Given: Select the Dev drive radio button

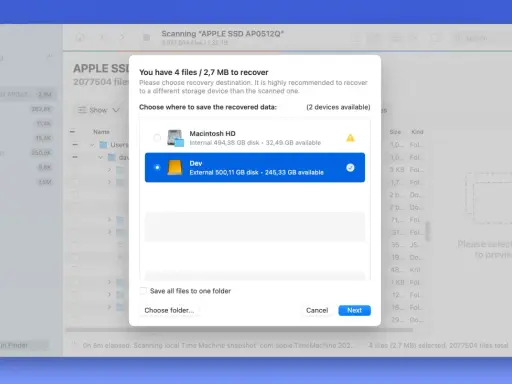Looking at the screenshot, I should point(157,167).
